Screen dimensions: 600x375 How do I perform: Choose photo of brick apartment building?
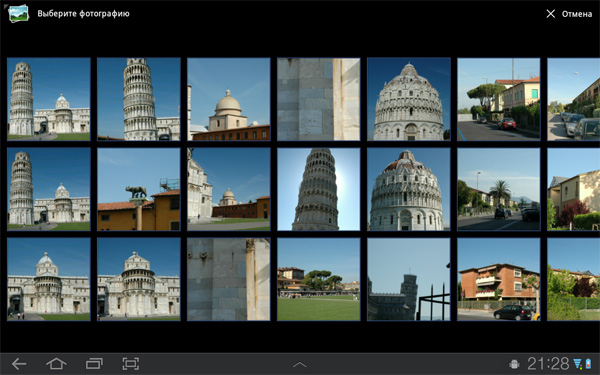tap(499, 279)
